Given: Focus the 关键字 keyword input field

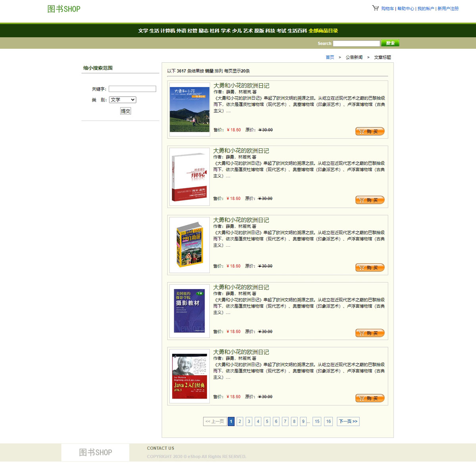Looking at the screenshot, I should tap(132, 89).
